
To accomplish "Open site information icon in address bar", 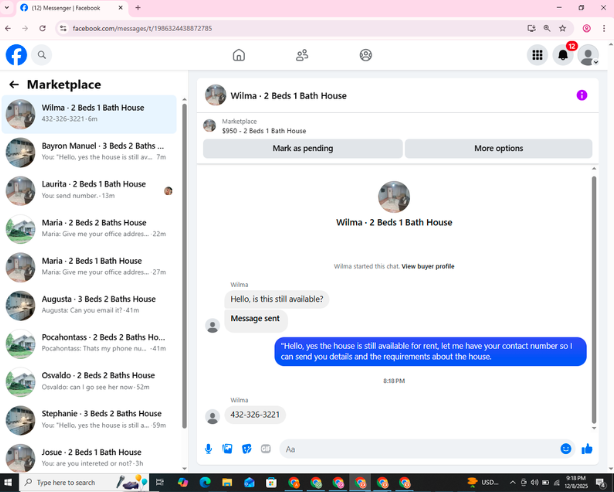I will click(x=63, y=29).
